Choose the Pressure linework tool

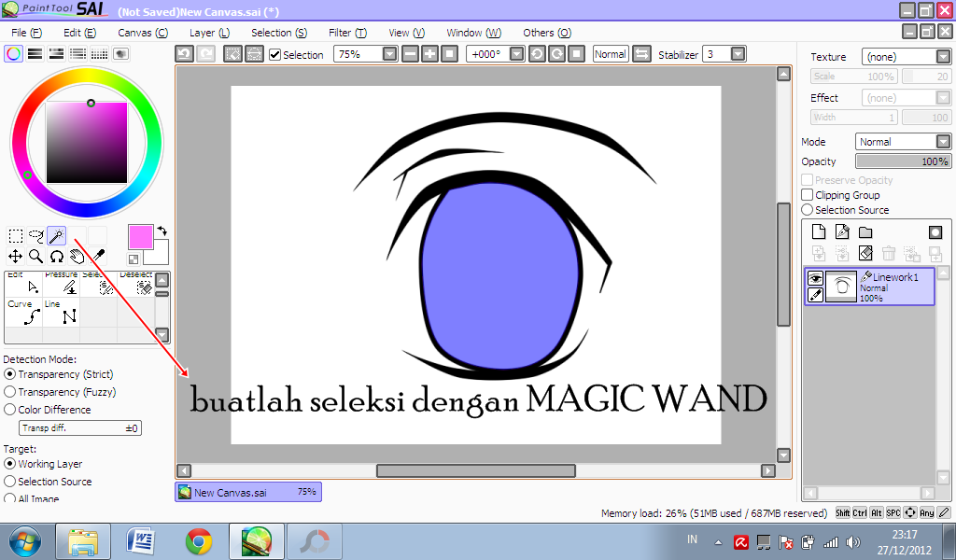(x=62, y=284)
